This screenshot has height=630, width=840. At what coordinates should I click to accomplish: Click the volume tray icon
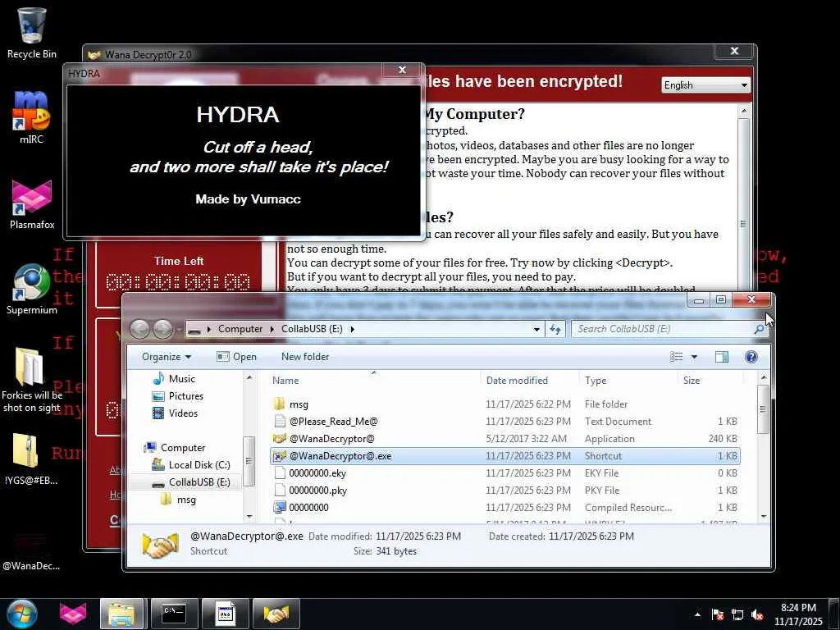pyautogui.click(x=757, y=614)
